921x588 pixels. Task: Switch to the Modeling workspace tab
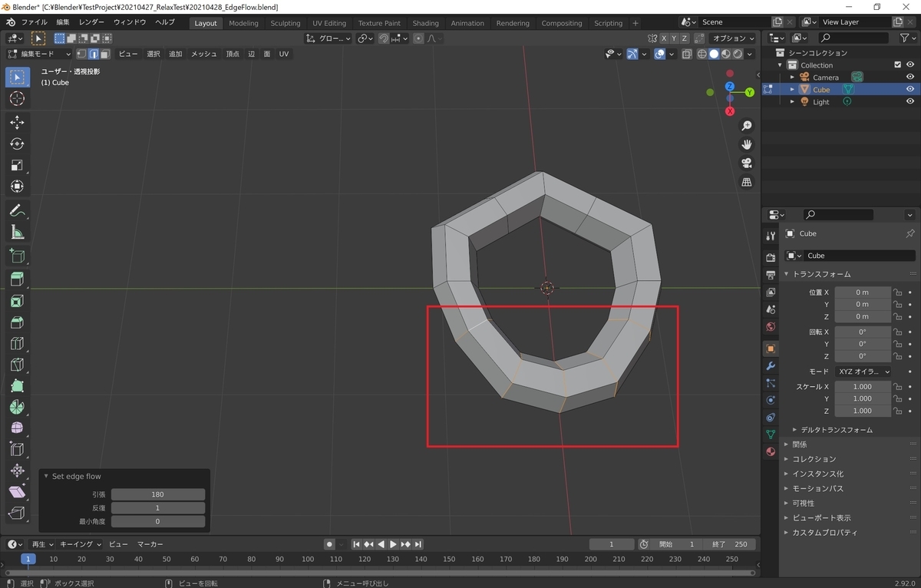244,23
